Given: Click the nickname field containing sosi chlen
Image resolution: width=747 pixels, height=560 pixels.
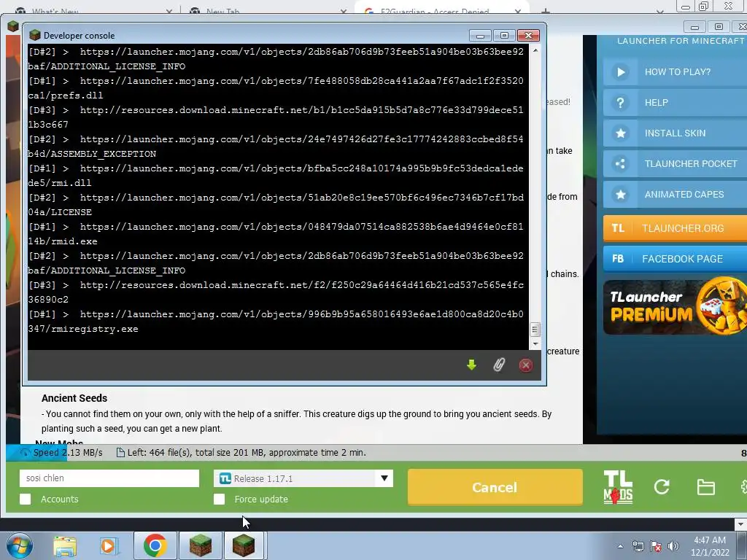Looking at the screenshot, I should (109, 478).
